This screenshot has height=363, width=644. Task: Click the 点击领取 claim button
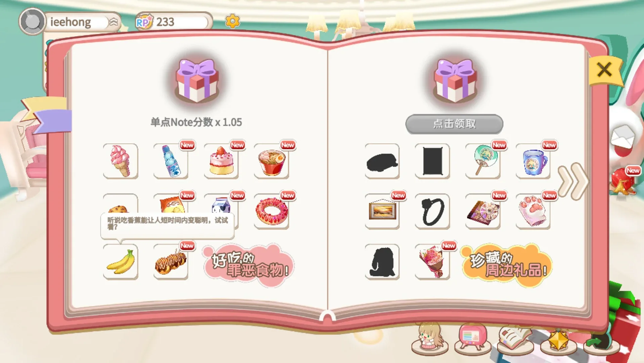tap(454, 124)
